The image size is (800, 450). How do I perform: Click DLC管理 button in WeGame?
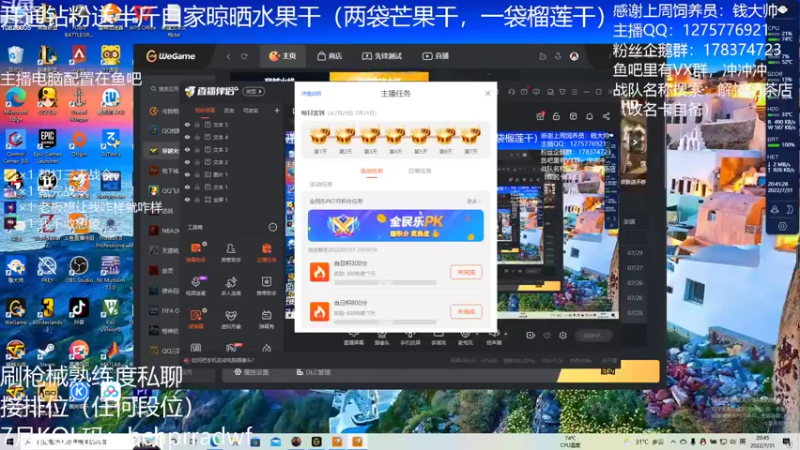[x=313, y=372]
